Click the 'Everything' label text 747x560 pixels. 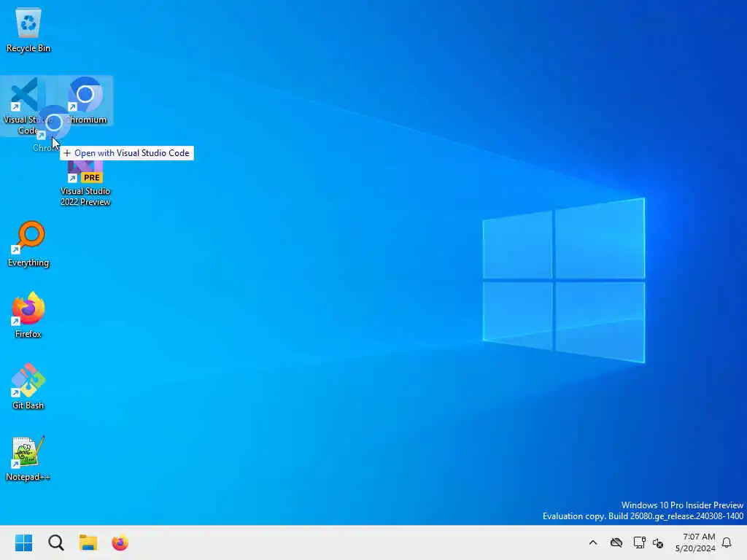pos(28,262)
